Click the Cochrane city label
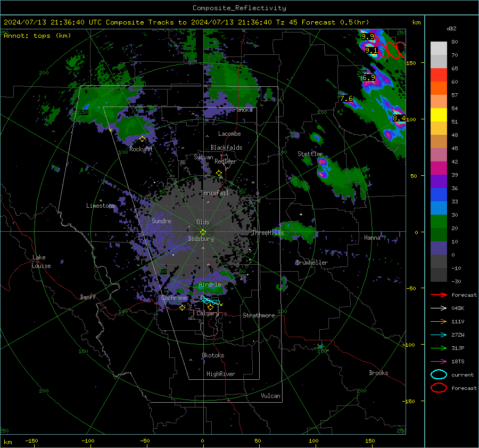The height and width of the screenshot is (448, 479). [x=174, y=298]
